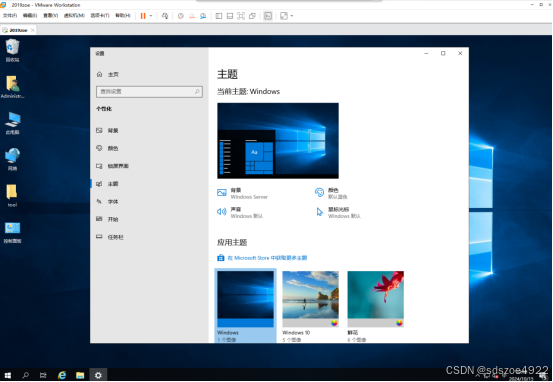Open the Windows Start button

tap(8, 375)
